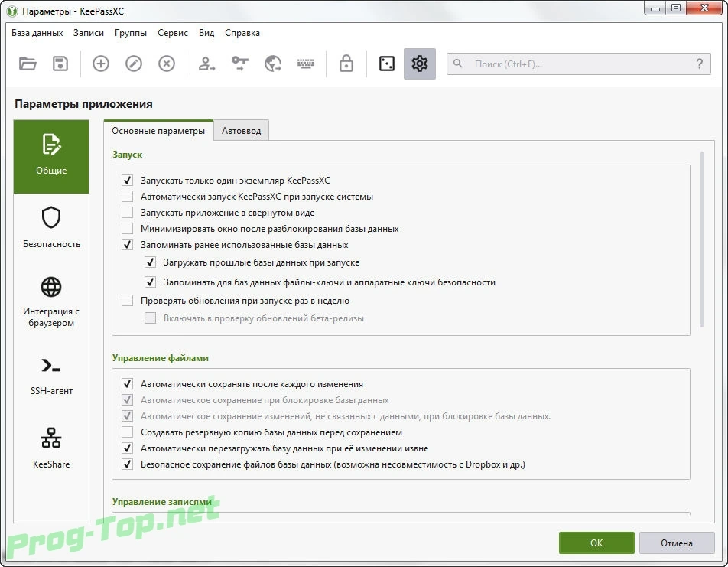Open the Безопасность settings category
The width and height of the screenshot is (728, 567).
51,228
